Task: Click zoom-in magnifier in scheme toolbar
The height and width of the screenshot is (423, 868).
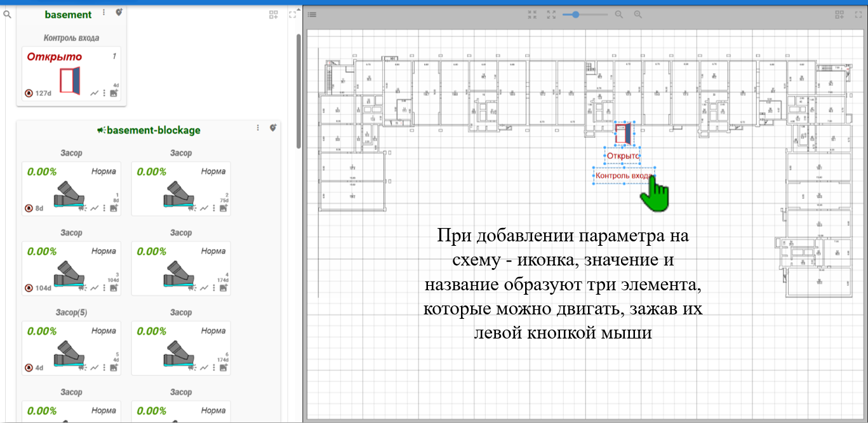Action: coord(638,14)
